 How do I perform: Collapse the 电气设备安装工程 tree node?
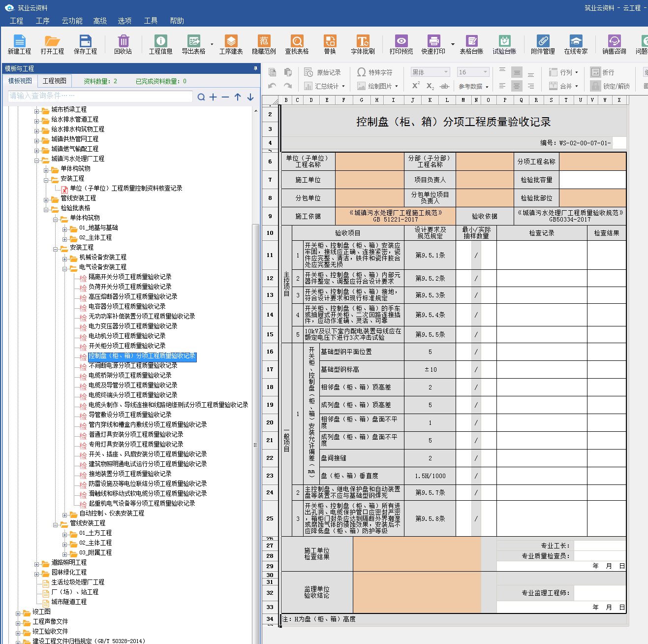(x=64, y=268)
